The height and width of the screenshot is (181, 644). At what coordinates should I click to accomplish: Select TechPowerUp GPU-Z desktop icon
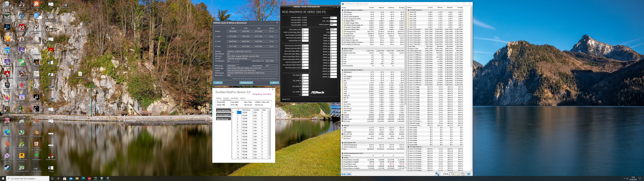[22, 168]
